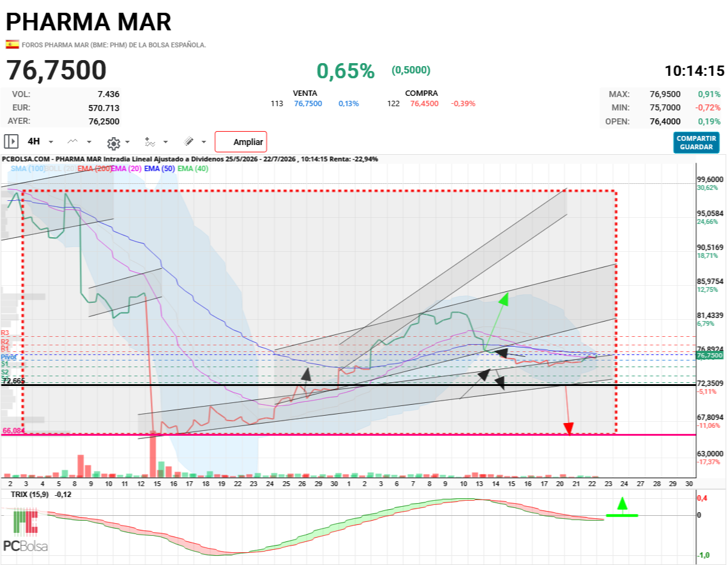728x565 pixels.
Task: Toggle the EMA (200) indicator label
Action: (94, 169)
